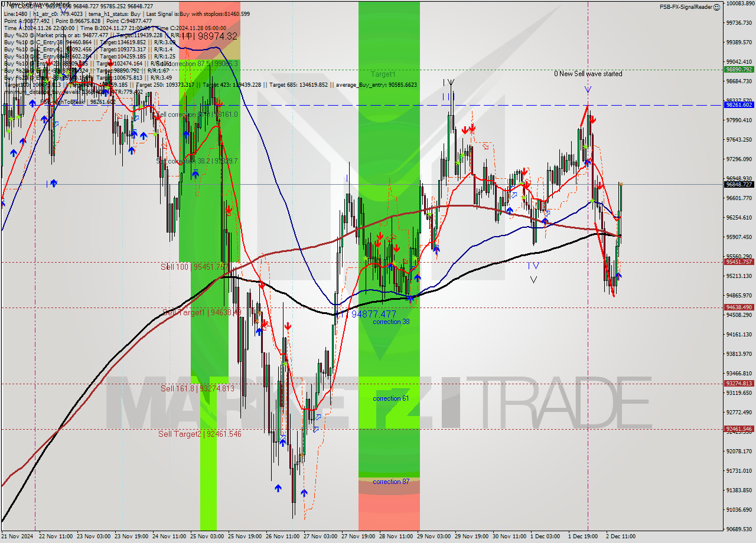The height and width of the screenshot is (543, 756).
Task: Click the "1 Dec 19:00" time axis label
Action: pyautogui.click(x=584, y=537)
